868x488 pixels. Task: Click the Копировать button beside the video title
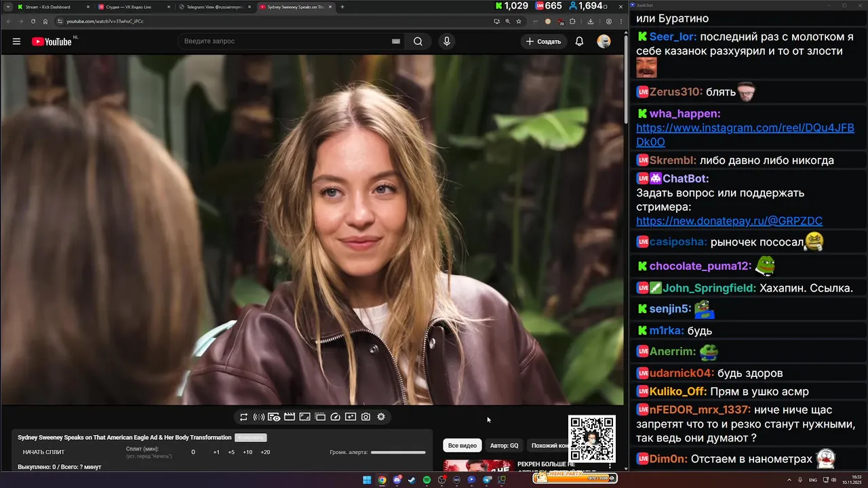[x=250, y=438]
